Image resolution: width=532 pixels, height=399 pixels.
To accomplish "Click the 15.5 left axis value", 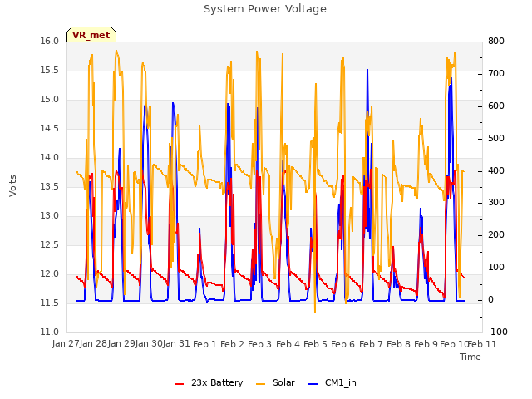I will [x=50, y=70].
